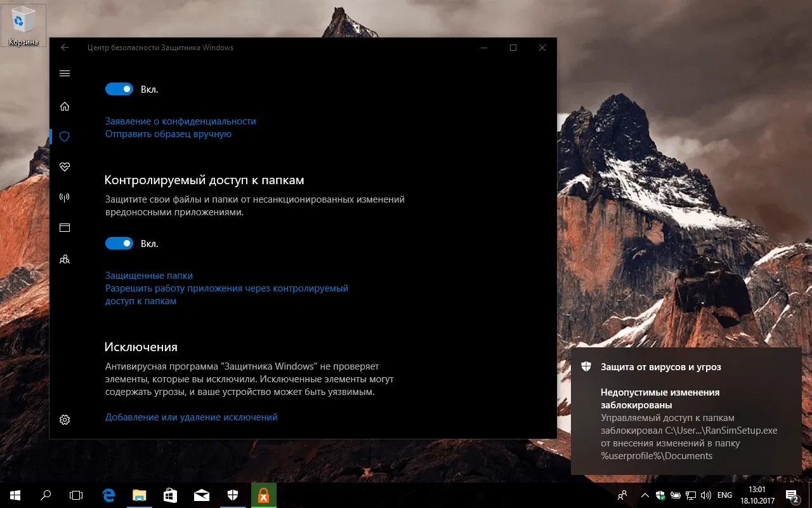Open the Defender home page icon

pyautogui.click(x=64, y=105)
